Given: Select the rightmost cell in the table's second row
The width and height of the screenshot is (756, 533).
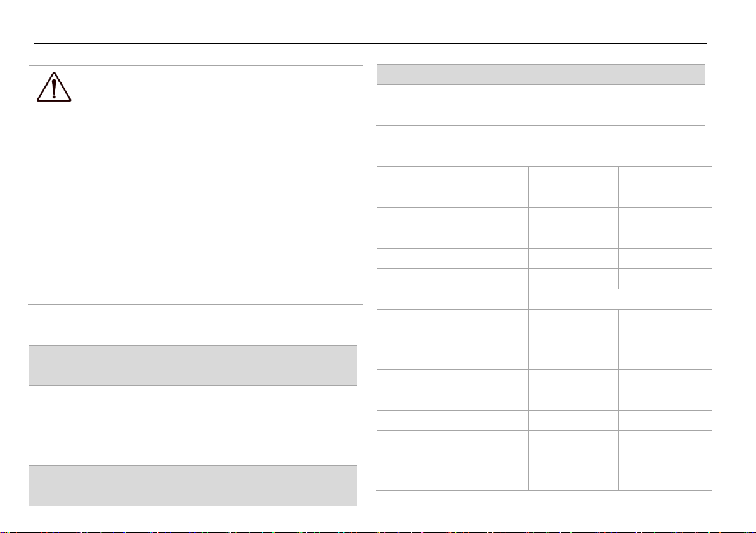Looking at the screenshot, I should pyautogui.click(x=665, y=197).
